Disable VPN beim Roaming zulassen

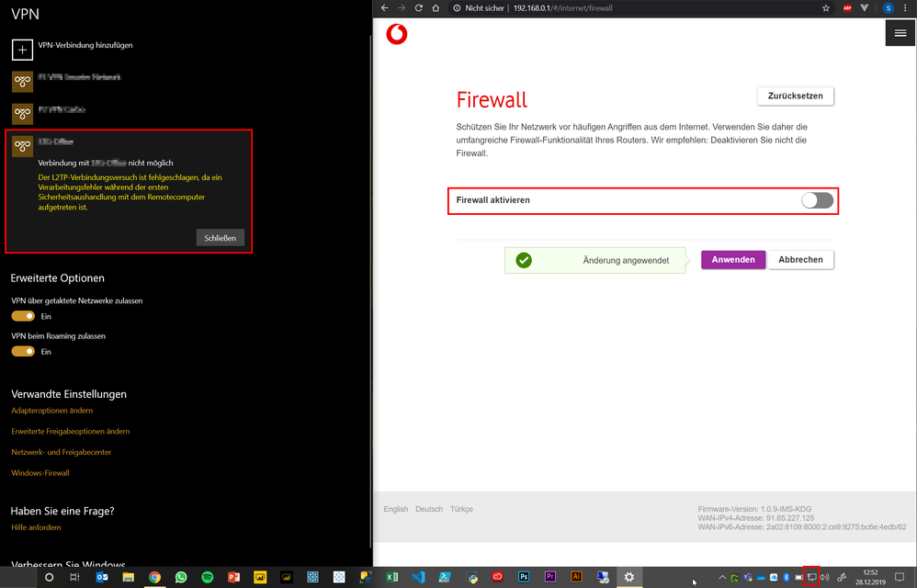click(21, 351)
